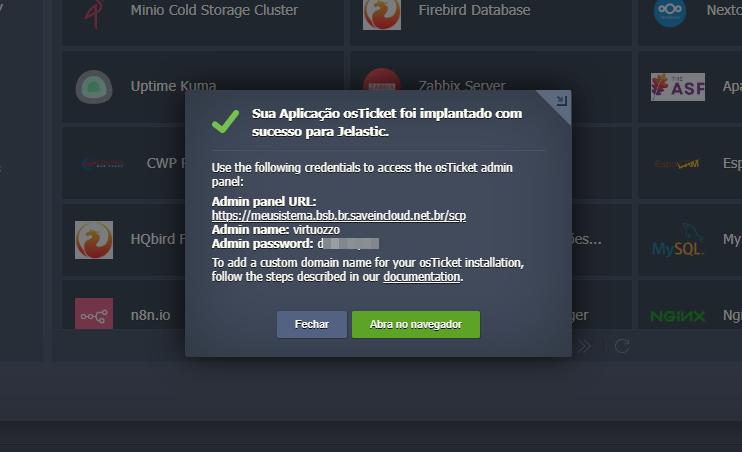
Task: Click the Apache ASF logo
Action: click(x=678, y=87)
